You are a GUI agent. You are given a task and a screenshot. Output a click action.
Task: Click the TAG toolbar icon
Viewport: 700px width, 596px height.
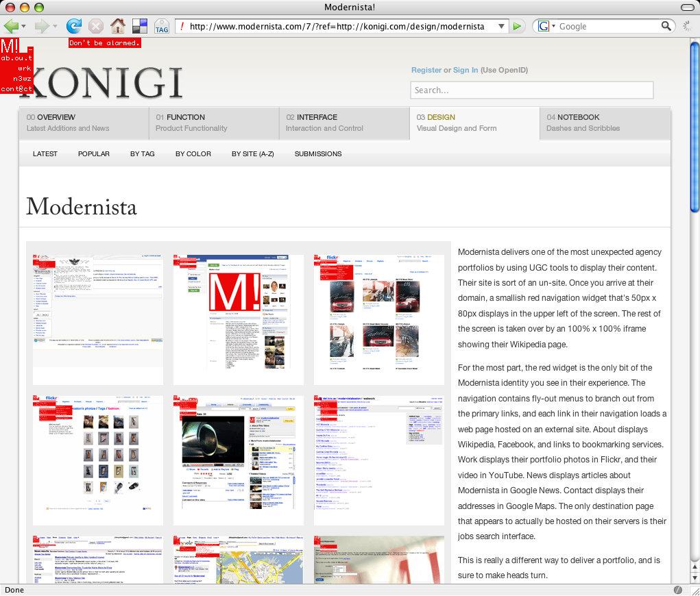[162, 26]
